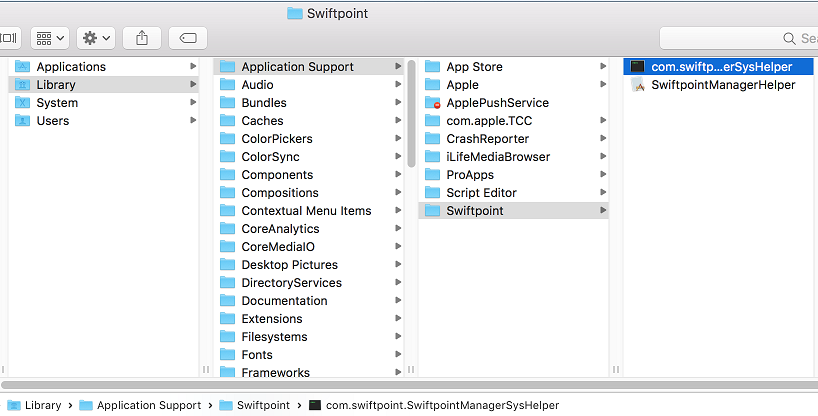Expand the Fonts folder arrow

[398, 354]
